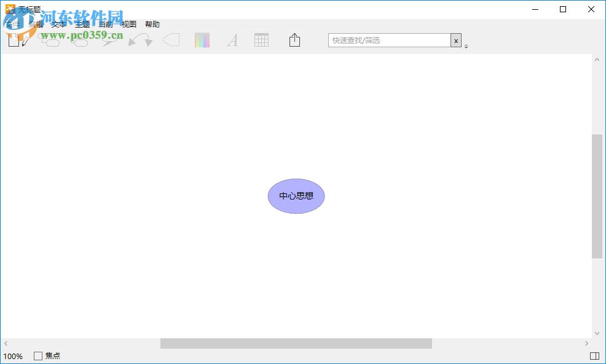Open the boundary shape tool

[x=171, y=40]
